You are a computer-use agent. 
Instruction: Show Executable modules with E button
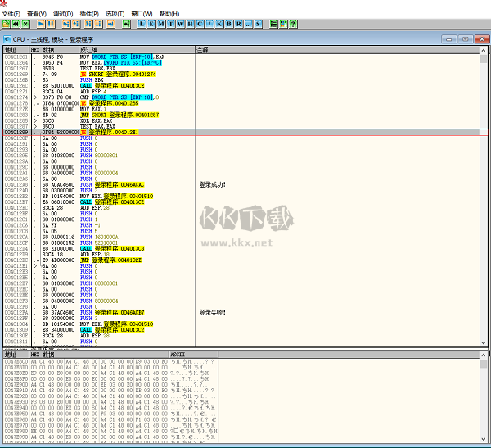point(151,25)
